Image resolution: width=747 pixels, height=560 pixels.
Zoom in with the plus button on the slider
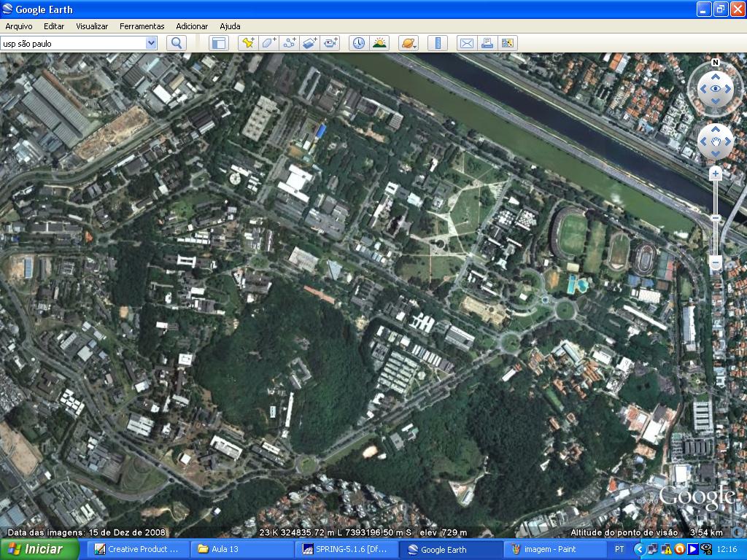pos(715,174)
